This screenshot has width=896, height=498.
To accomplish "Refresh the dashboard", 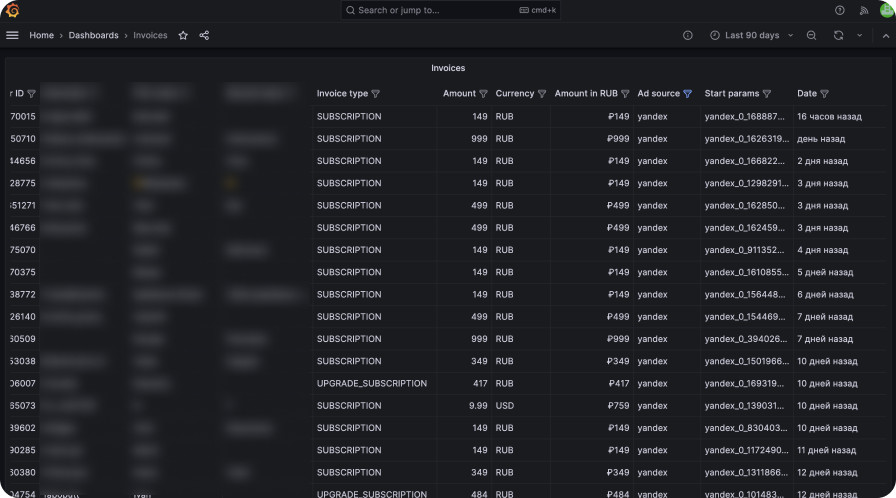I will pos(838,35).
